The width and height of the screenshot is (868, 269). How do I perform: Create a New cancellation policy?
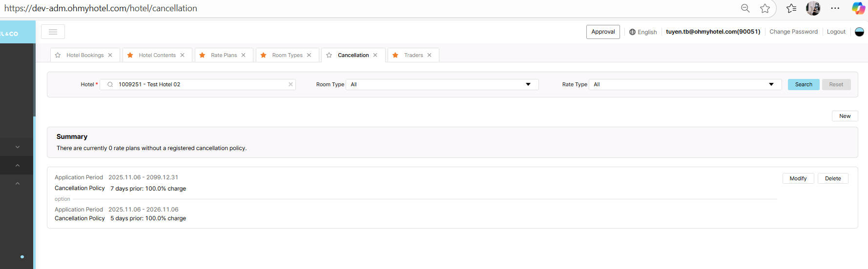pos(845,116)
